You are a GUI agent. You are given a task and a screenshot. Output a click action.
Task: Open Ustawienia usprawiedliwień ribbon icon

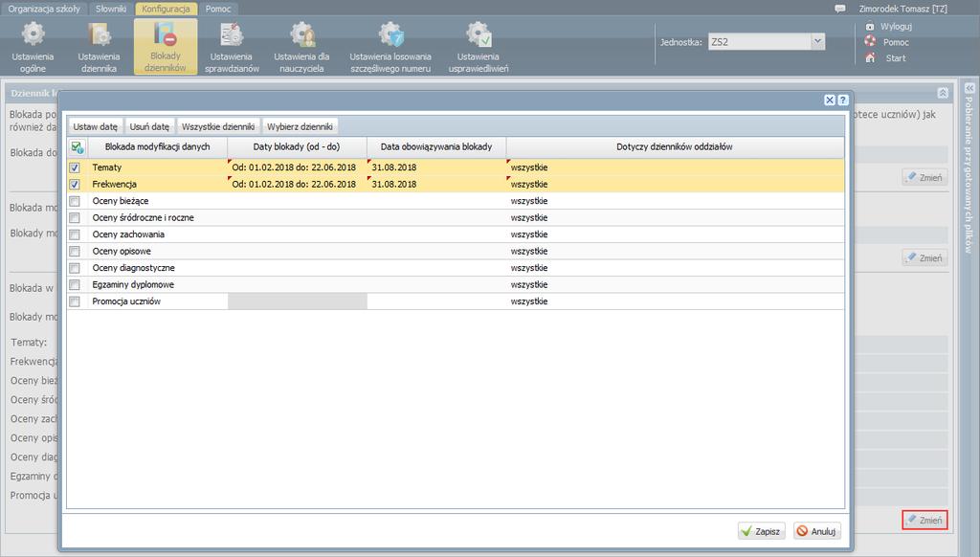tap(479, 34)
